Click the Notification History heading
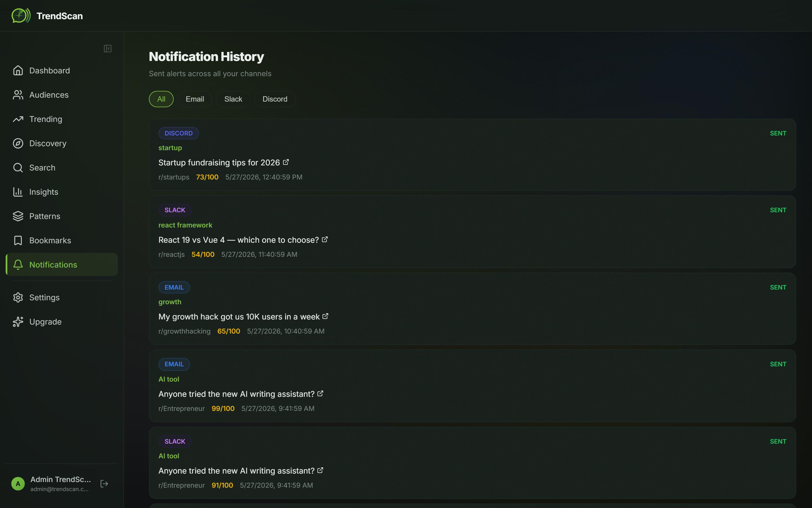The image size is (812, 508). point(206,56)
